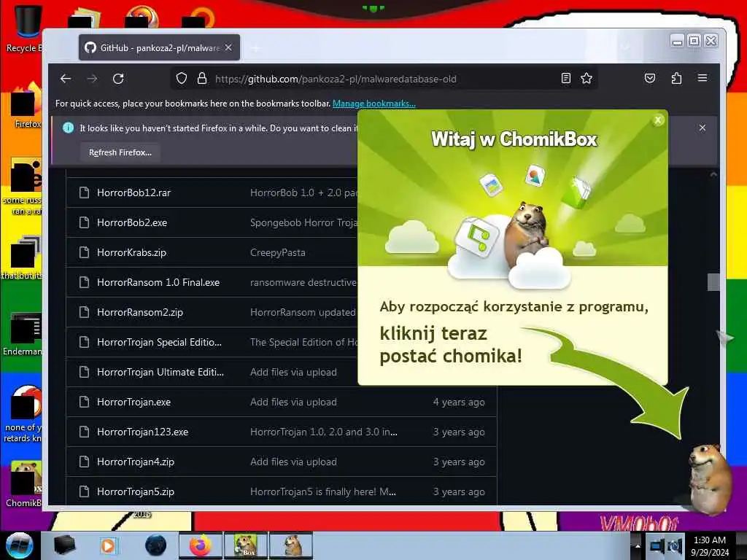
Task: Open HorrorTrojan Special Edition file
Action: coord(159,343)
